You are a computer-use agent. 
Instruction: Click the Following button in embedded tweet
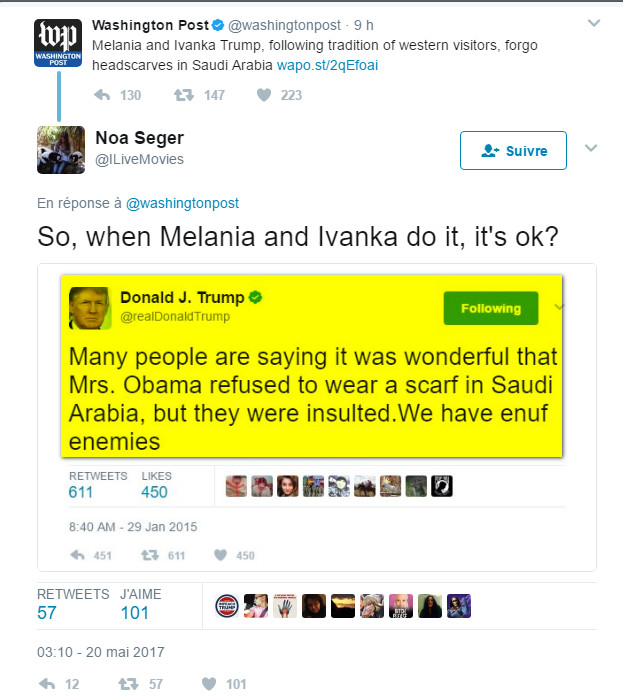(x=490, y=309)
